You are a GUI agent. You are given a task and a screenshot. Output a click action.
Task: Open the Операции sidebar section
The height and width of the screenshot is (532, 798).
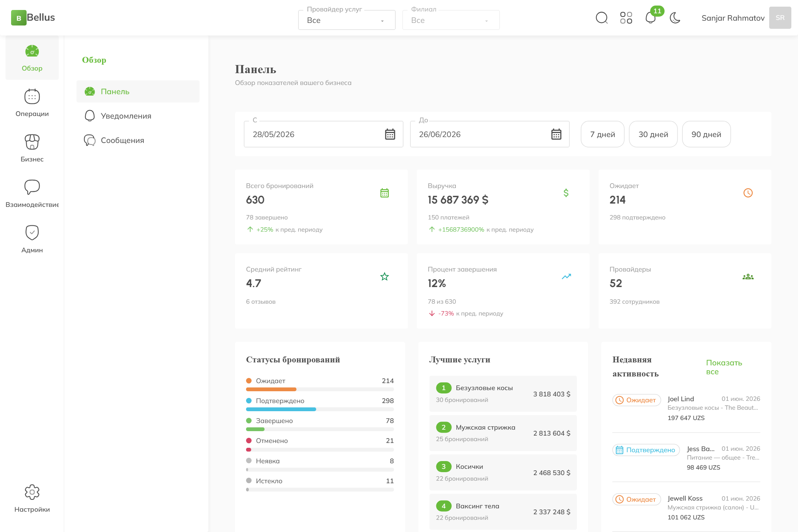pyautogui.click(x=32, y=103)
